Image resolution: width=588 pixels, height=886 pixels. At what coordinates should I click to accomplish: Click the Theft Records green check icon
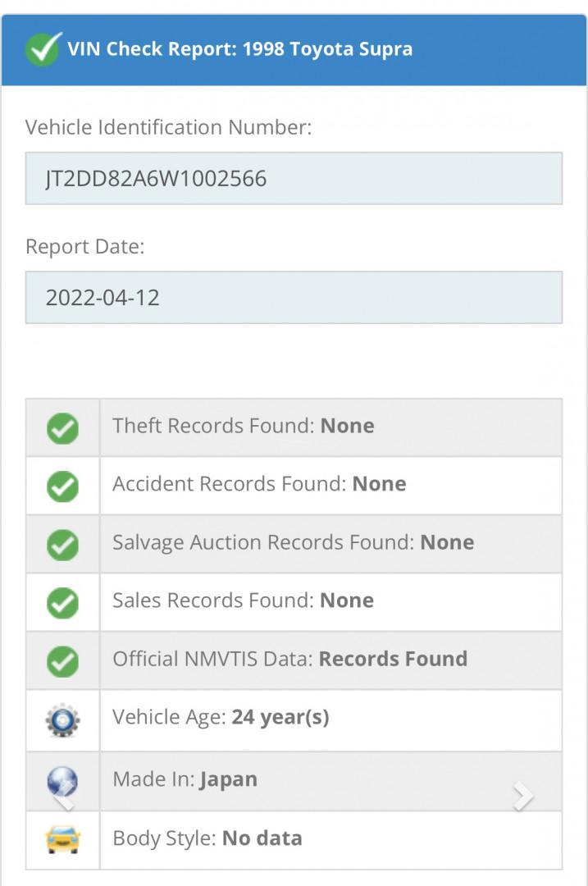62,428
